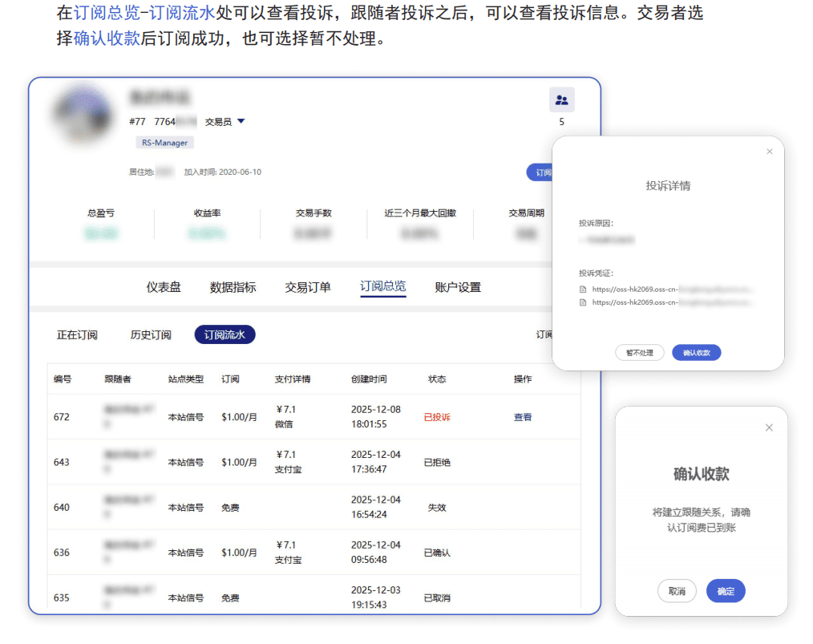Close the 确认收款 confirmation dialog with the X
Image resolution: width=813 pixels, height=644 pixels.
(769, 428)
